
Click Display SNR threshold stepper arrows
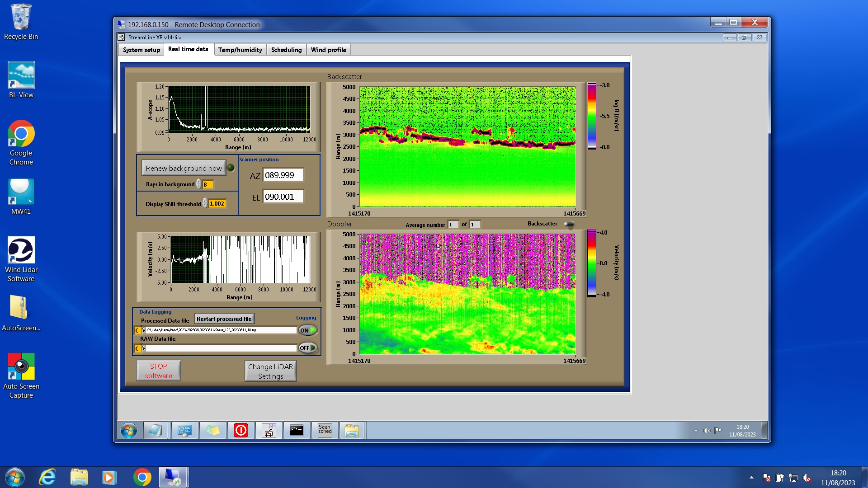point(205,203)
